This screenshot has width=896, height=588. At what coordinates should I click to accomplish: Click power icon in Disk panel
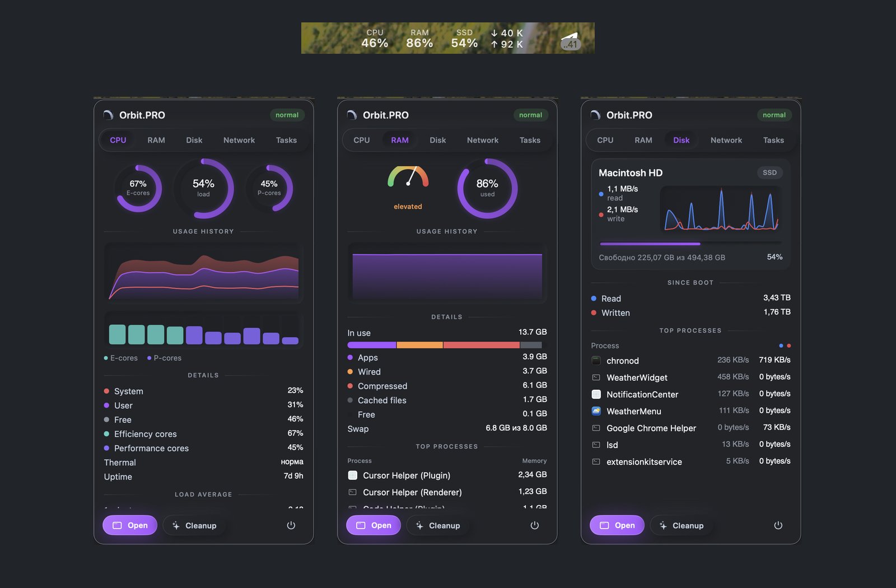778,525
